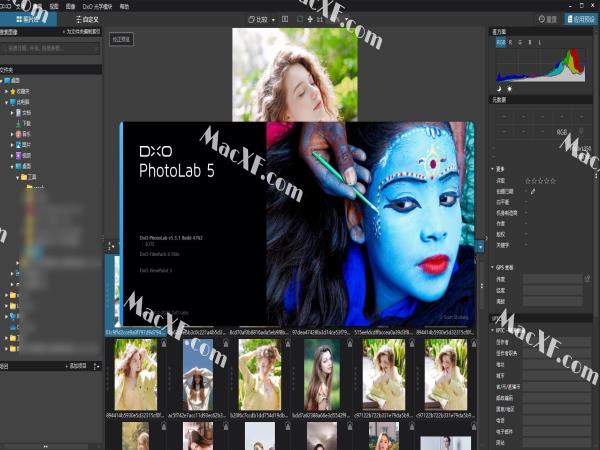Open filmstrip dropdown at right edge of viewer
600x450 pixels.
(481, 247)
